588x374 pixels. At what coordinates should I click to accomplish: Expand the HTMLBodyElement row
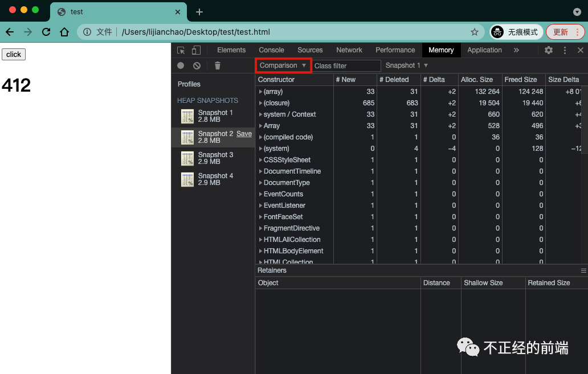pyautogui.click(x=260, y=251)
